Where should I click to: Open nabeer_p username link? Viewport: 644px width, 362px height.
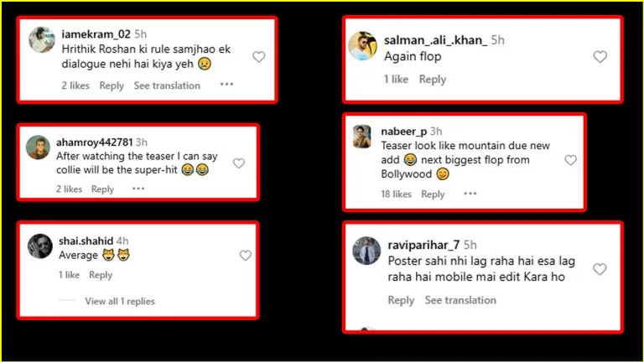(x=402, y=132)
